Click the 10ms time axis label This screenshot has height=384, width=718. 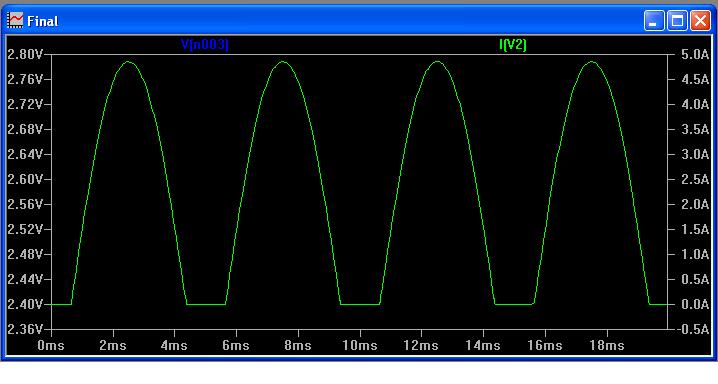(x=360, y=345)
